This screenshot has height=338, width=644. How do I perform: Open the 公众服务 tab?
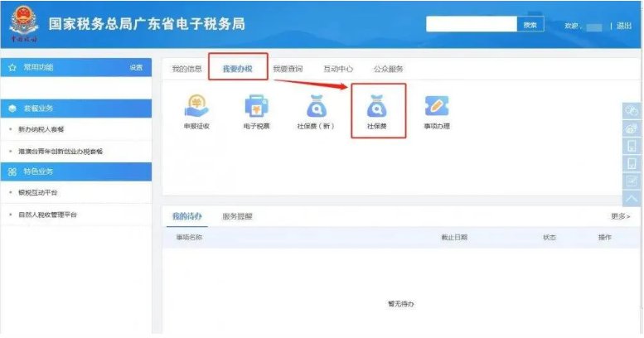pos(388,69)
